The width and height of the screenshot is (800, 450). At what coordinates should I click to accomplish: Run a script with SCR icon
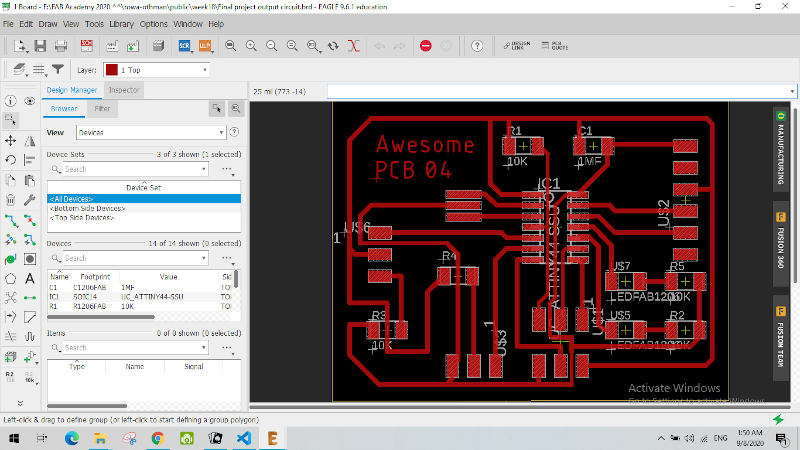pyautogui.click(x=184, y=46)
